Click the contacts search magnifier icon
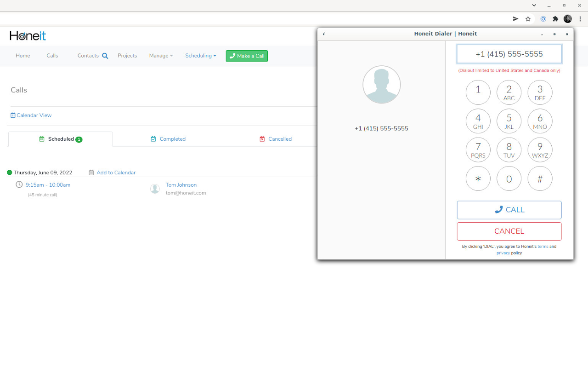 tap(105, 56)
